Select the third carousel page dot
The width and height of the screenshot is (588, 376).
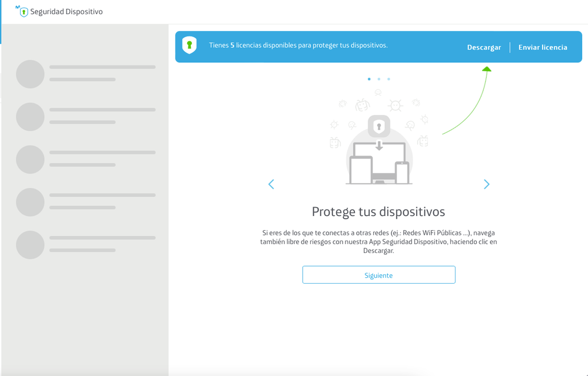coord(388,79)
